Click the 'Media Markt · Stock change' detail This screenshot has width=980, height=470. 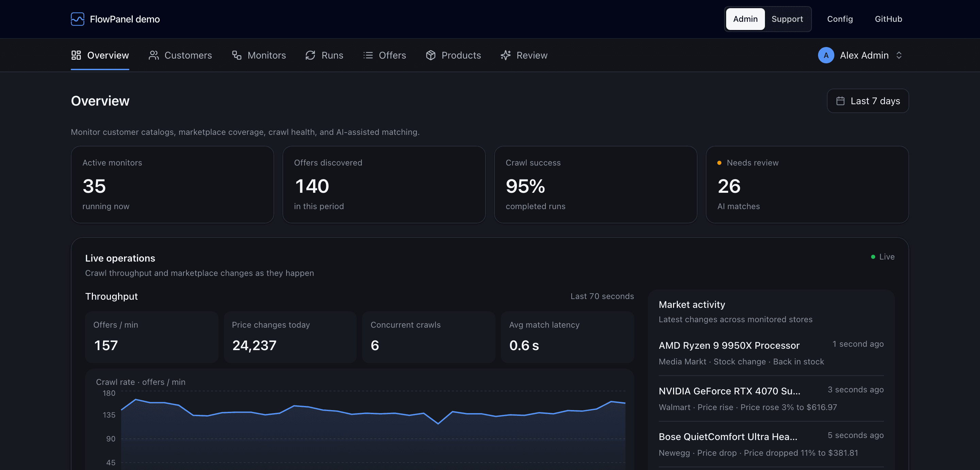[712, 362]
